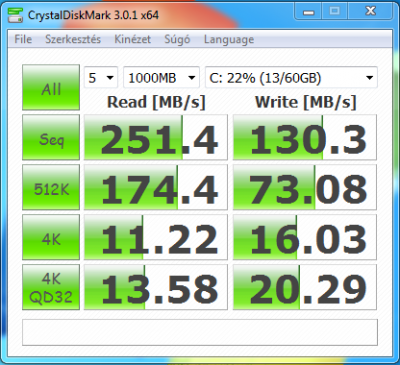Open the Kinézet menu

pyautogui.click(x=132, y=39)
